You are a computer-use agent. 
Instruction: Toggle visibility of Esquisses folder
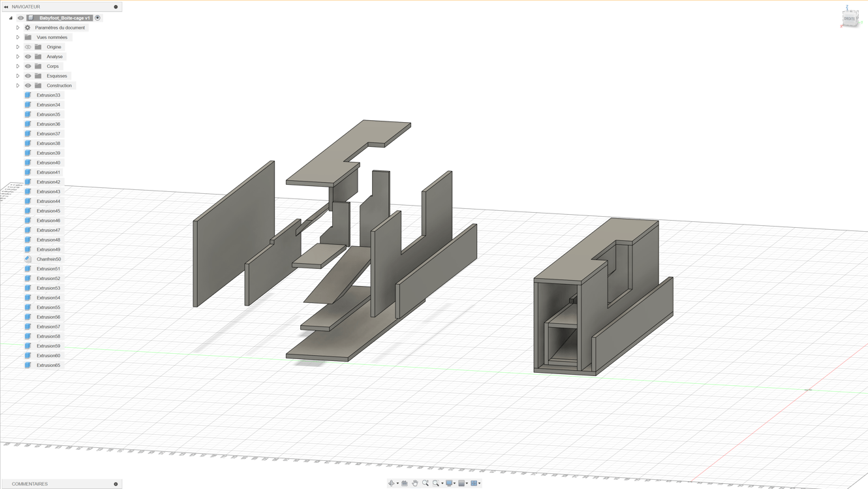[x=28, y=76]
